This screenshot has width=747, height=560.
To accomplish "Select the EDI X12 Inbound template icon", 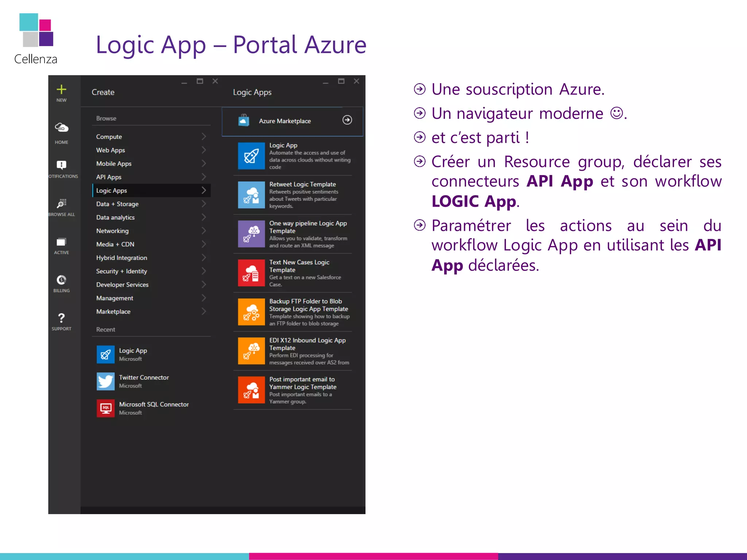I will pos(251,351).
